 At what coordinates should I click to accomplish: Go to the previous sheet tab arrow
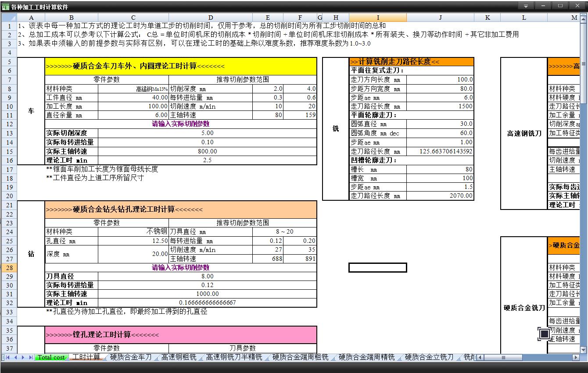click(x=16, y=357)
